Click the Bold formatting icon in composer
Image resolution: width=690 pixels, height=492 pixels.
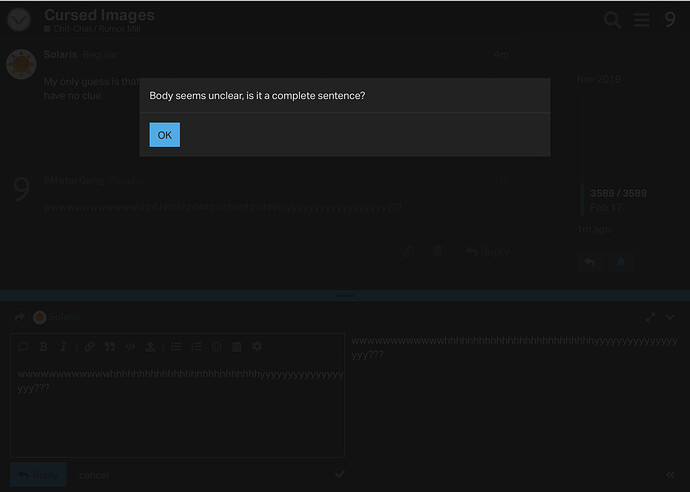[44, 347]
